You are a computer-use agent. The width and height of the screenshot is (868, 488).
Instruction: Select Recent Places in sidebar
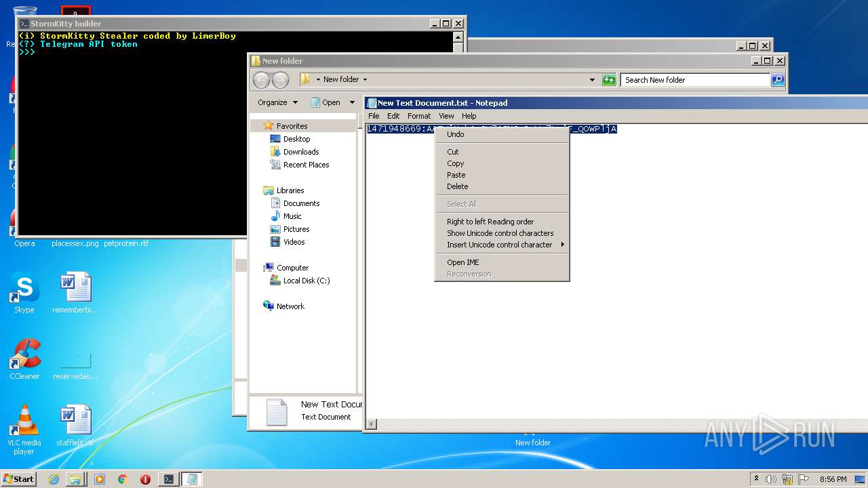tap(306, 165)
